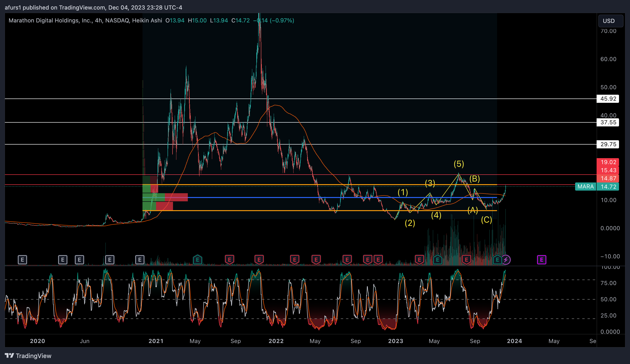Select the Elliott wave label (2)
Image resolution: width=630 pixels, height=364 pixels.
coord(410,223)
